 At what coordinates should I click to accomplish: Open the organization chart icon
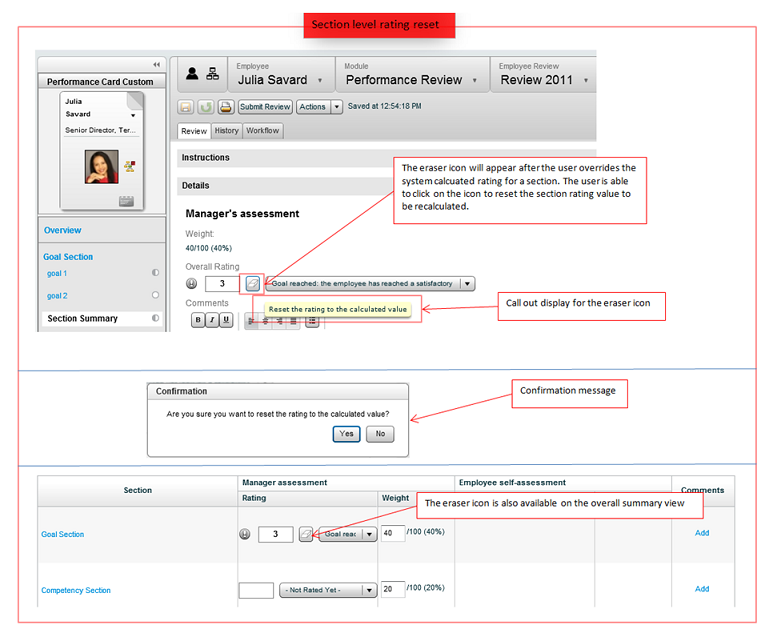[x=212, y=73]
